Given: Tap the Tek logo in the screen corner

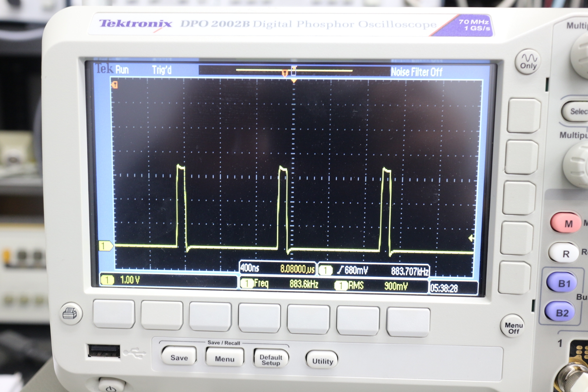Looking at the screenshot, I should (104, 68).
